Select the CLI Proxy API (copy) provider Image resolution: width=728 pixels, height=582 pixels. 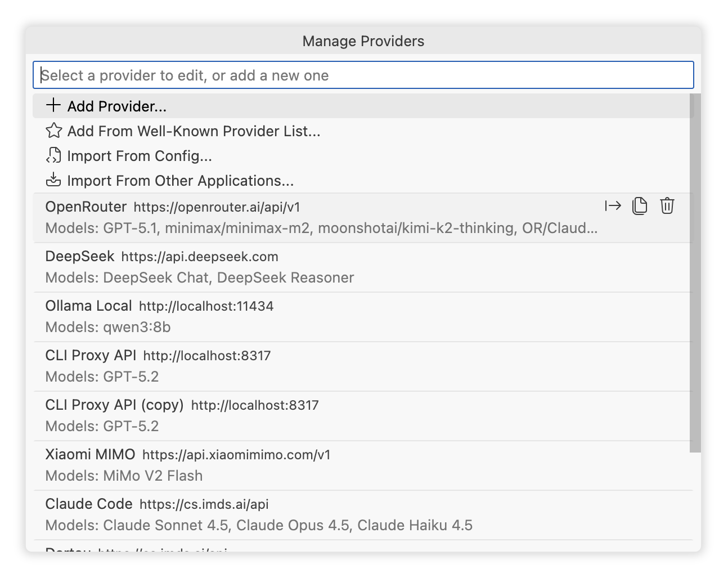pyautogui.click(x=363, y=416)
